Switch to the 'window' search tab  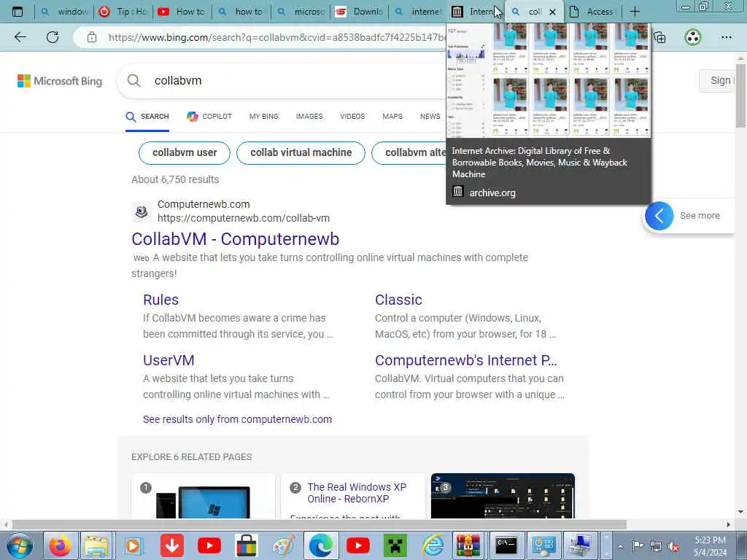pos(65,12)
